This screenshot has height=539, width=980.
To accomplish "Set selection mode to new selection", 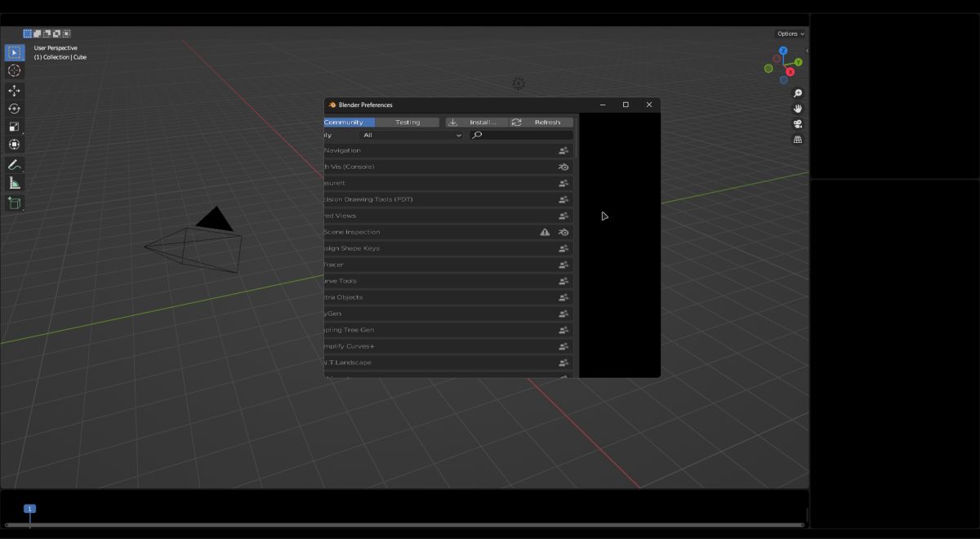I will (x=27, y=33).
